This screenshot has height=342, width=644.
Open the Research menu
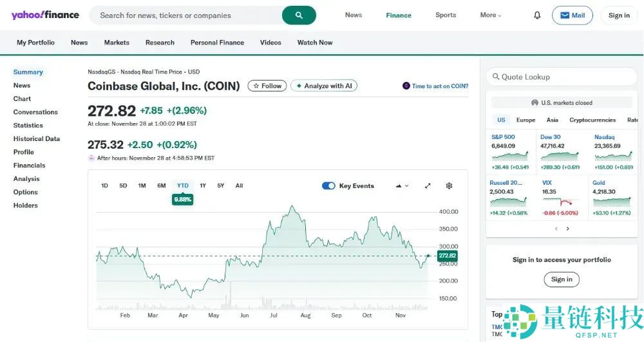coord(160,43)
